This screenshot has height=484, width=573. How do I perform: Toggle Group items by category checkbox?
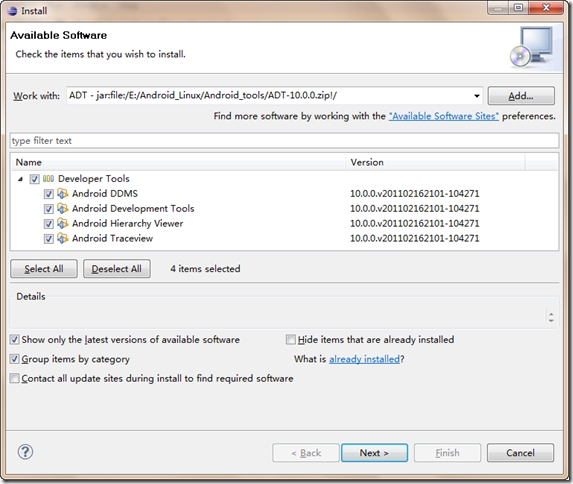pos(15,359)
